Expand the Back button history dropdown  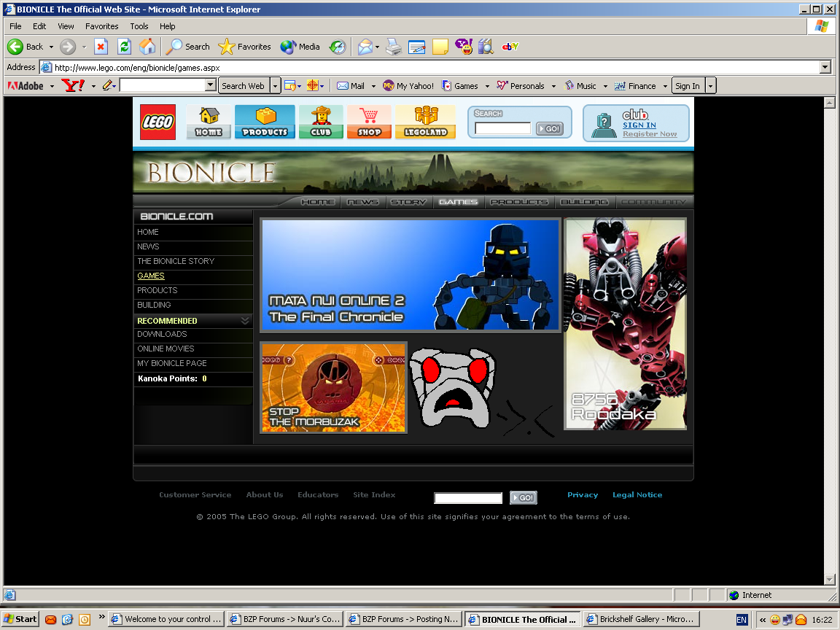52,47
